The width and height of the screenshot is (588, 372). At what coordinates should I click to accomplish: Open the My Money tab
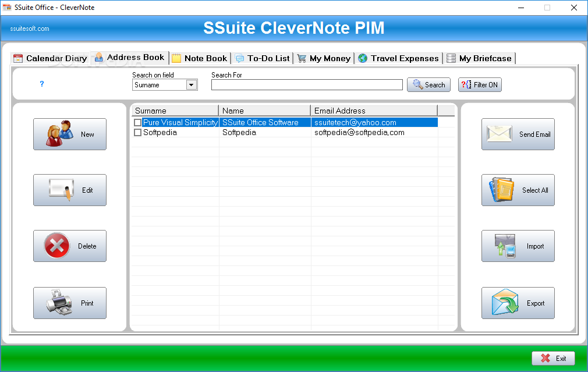click(324, 58)
